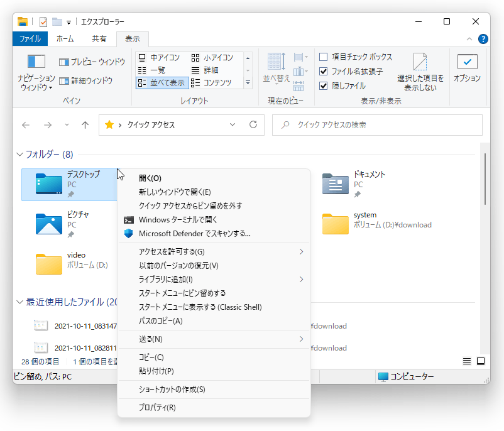504x431 pixels.
Task: Toggle the Details pane (詳細ウィンドウ)
Action: [x=86, y=80]
